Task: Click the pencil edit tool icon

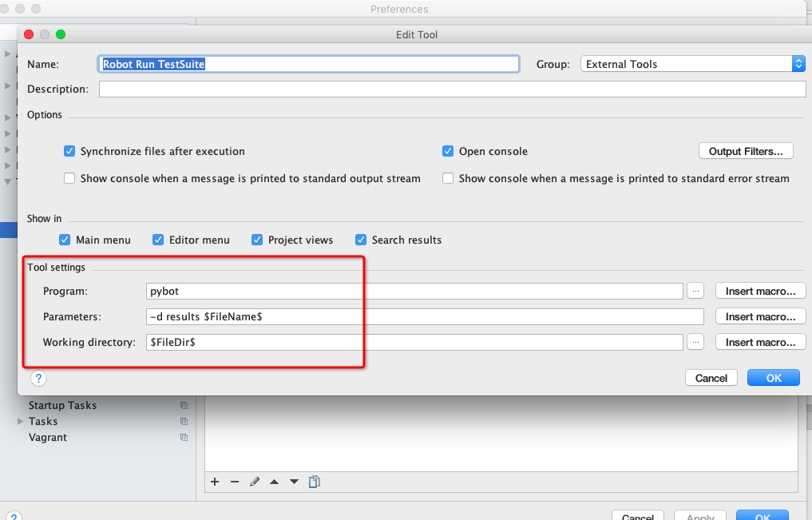Action: coord(255,482)
